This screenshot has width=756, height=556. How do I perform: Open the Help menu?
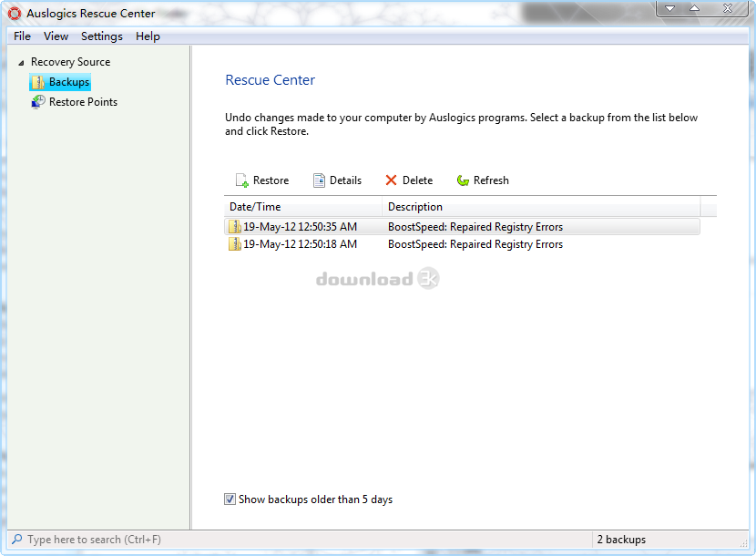click(x=148, y=36)
